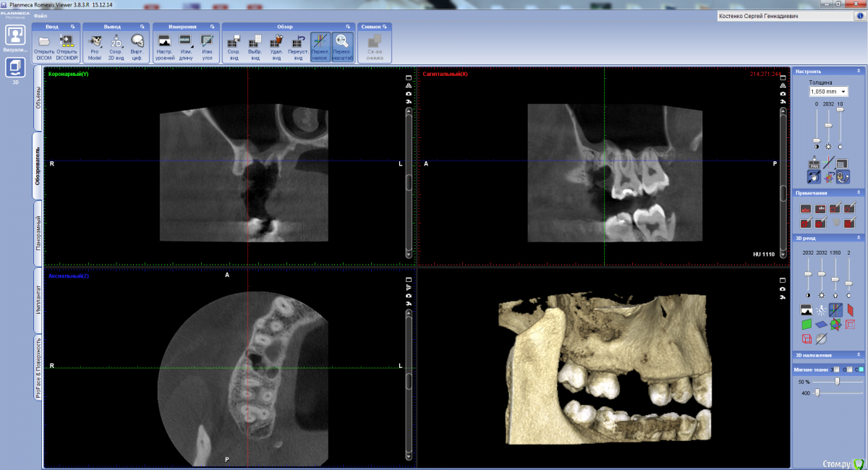868x470 pixels.
Task: Toggle Перекл. налож. overlay button
Action: [x=320, y=41]
